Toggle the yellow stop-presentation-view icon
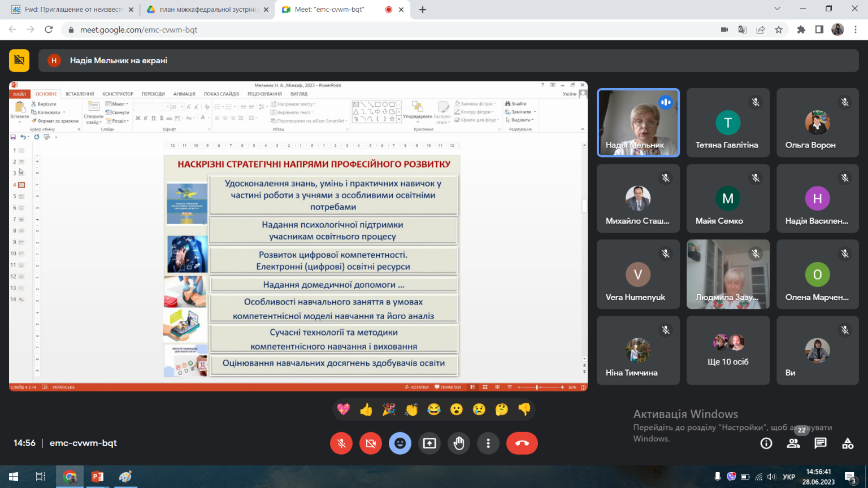The width and height of the screenshot is (868, 488). coord(19,60)
